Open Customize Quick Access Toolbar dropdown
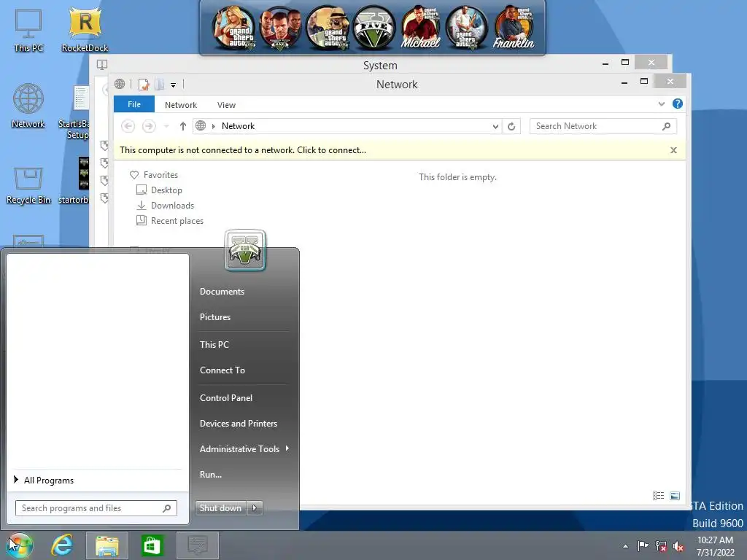Image resolution: width=747 pixels, height=560 pixels. [x=174, y=85]
